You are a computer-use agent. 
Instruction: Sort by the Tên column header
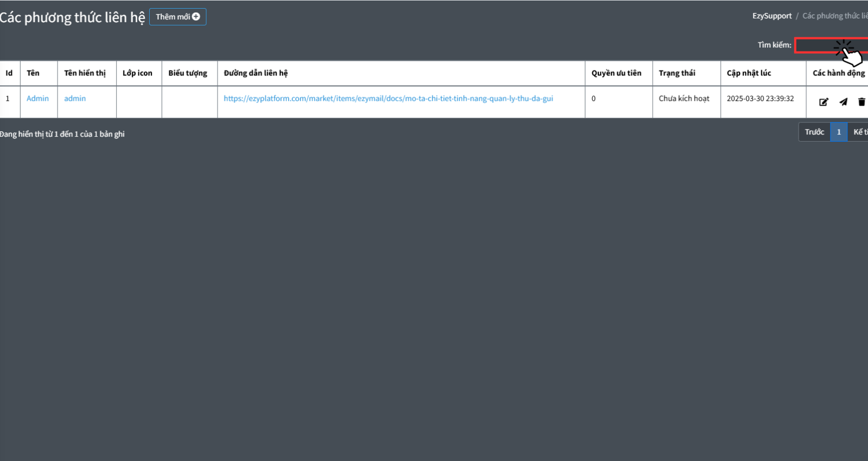coord(33,73)
